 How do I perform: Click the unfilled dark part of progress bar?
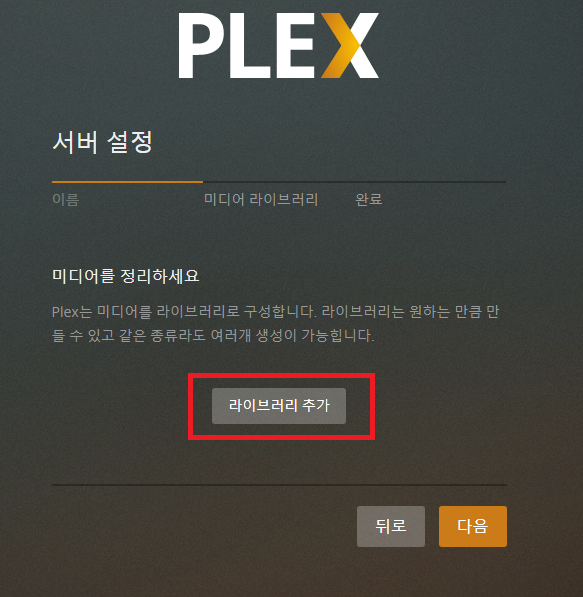point(355,182)
